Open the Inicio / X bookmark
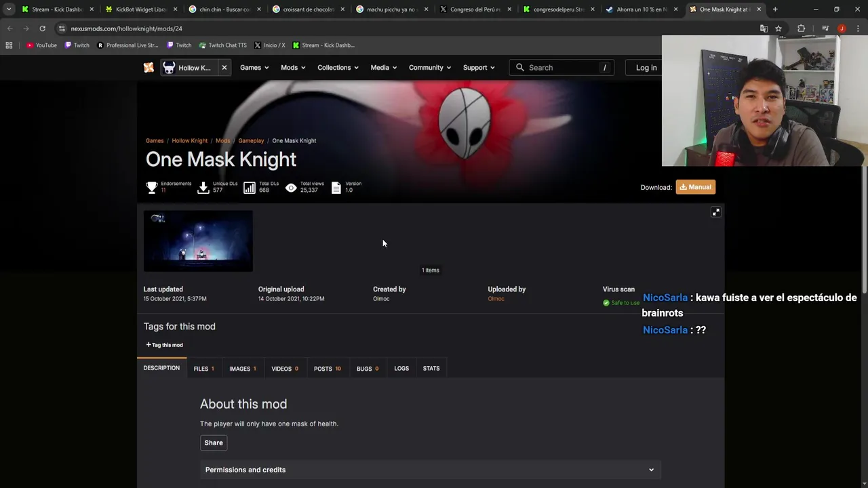Viewport: 868px width, 488px height. coord(269,45)
